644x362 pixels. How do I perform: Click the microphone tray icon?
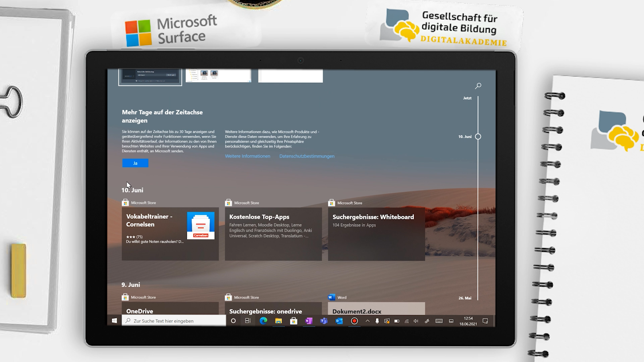tap(377, 321)
